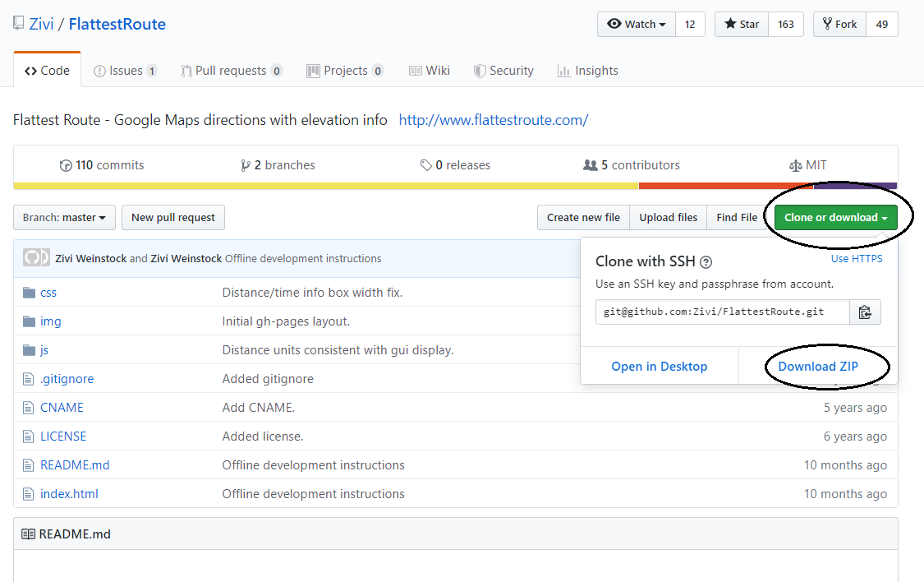
Task: Open the .gitignore file name
Action: click(x=67, y=379)
